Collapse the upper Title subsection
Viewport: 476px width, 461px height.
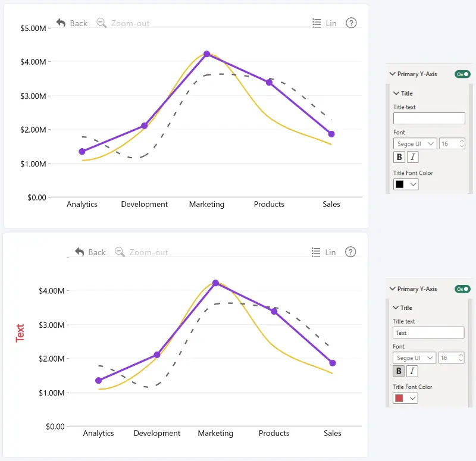(x=396, y=93)
